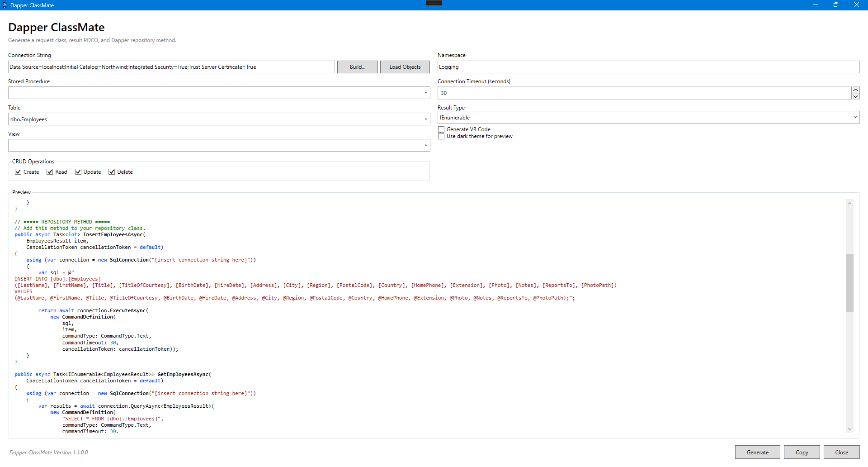The image size is (868, 467).
Task: Click the Connection Timeout value field
Action: click(x=644, y=93)
